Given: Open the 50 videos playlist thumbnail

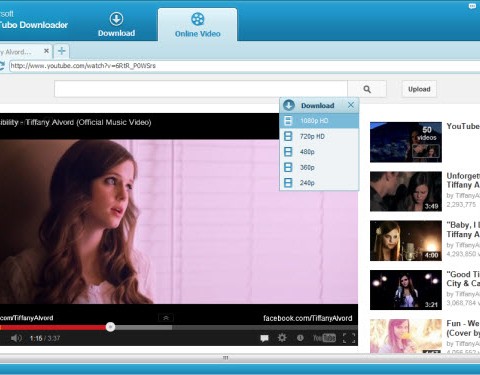Looking at the screenshot, I should (406, 142).
